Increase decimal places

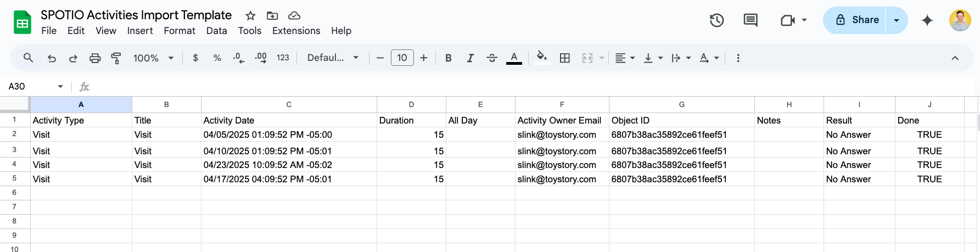pyautogui.click(x=261, y=58)
